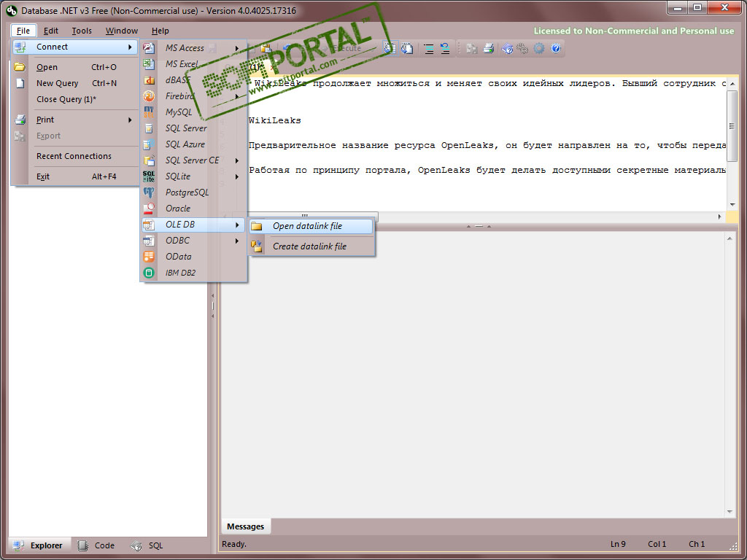
Task: Click the blue question mark help icon
Action: coord(555,48)
